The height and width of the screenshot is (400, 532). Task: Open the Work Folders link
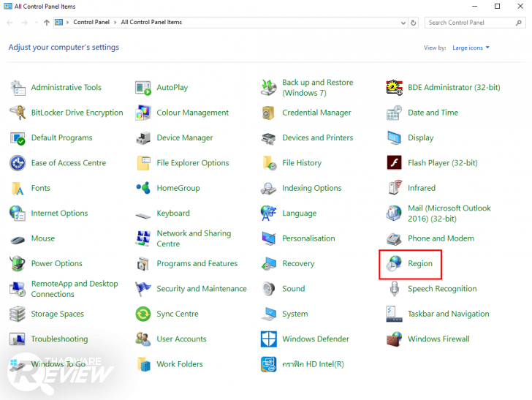(x=180, y=364)
